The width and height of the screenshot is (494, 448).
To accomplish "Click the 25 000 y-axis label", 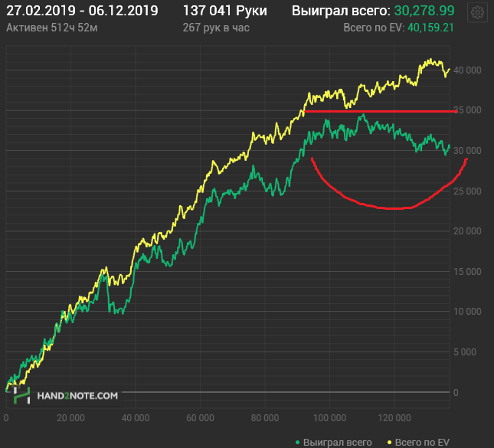I will coord(467,191).
